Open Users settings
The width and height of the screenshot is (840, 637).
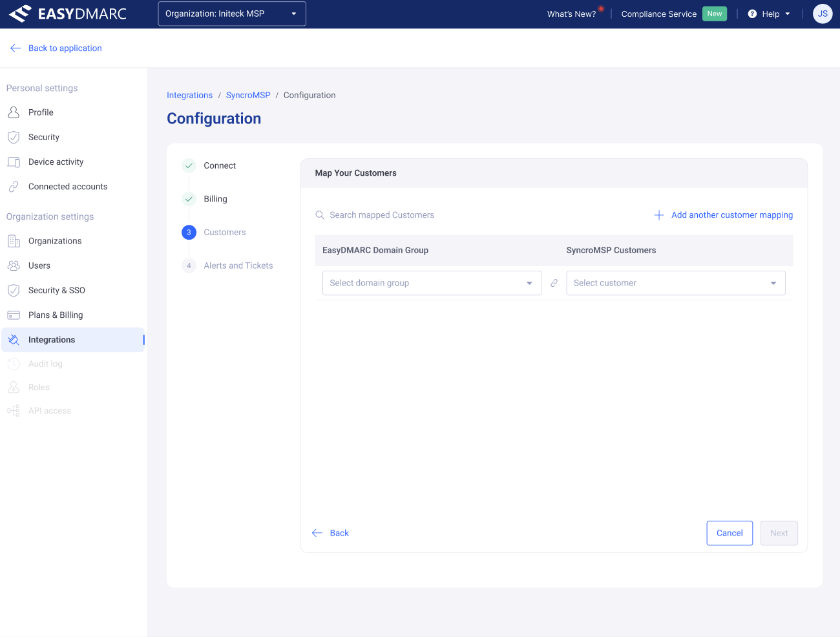(39, 266)
